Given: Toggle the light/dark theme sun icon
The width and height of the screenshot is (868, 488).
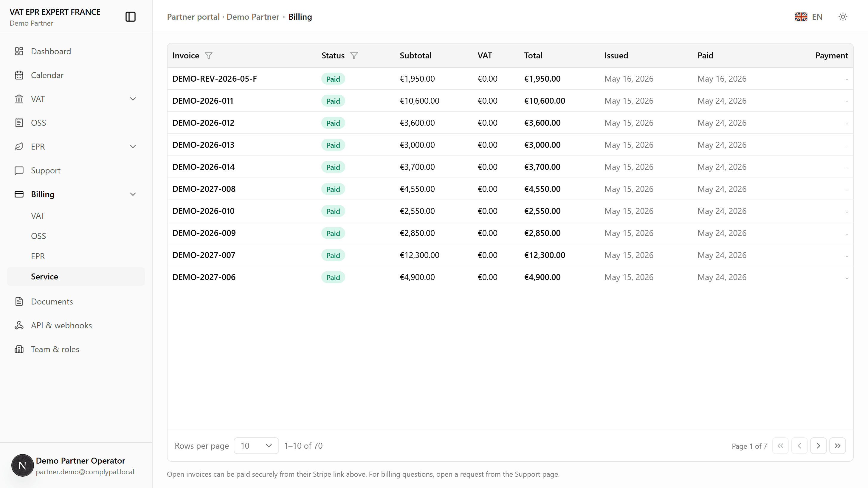Looking at the screenshot, I should pos(843,16).
